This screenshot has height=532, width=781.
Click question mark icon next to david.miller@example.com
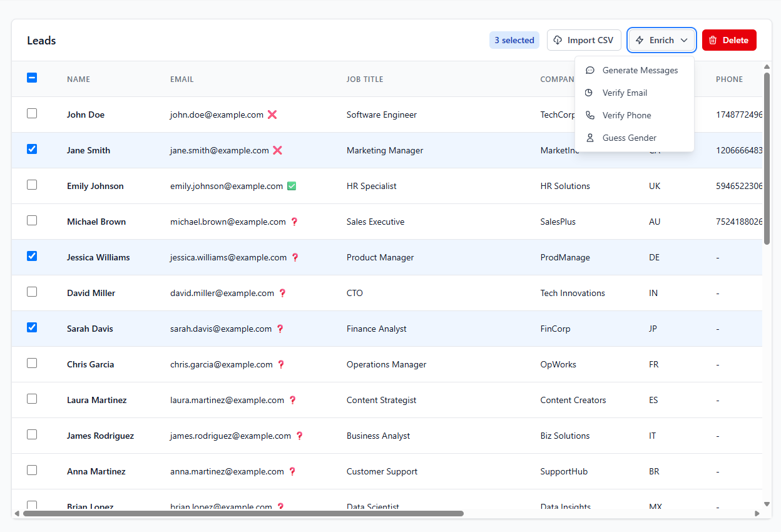click(282, 293)
